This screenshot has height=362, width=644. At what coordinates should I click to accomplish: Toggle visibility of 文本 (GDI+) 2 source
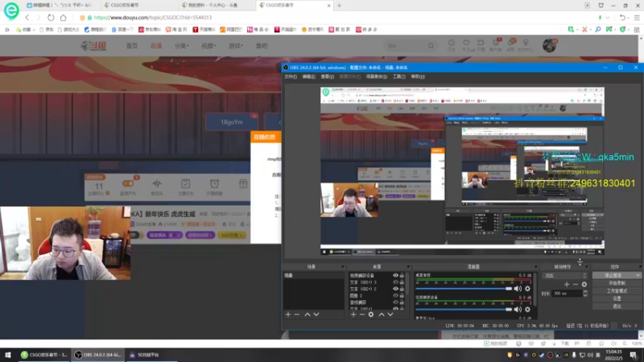pos(395,289)
